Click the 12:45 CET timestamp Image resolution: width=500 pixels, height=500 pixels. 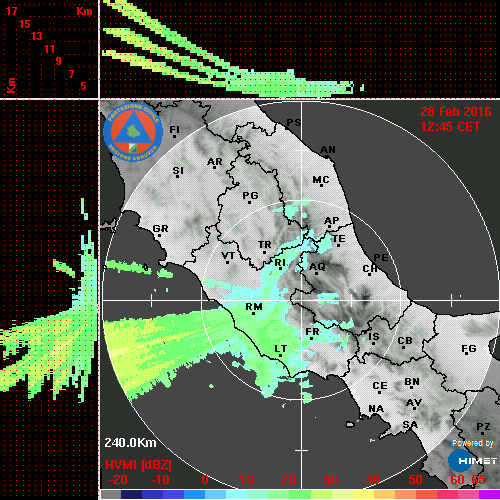(450, 127)
